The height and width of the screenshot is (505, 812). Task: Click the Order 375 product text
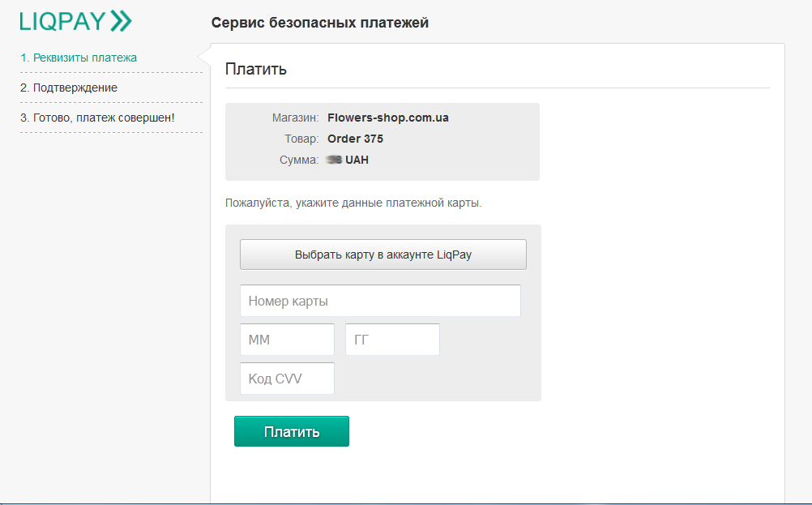coord(355,139)
